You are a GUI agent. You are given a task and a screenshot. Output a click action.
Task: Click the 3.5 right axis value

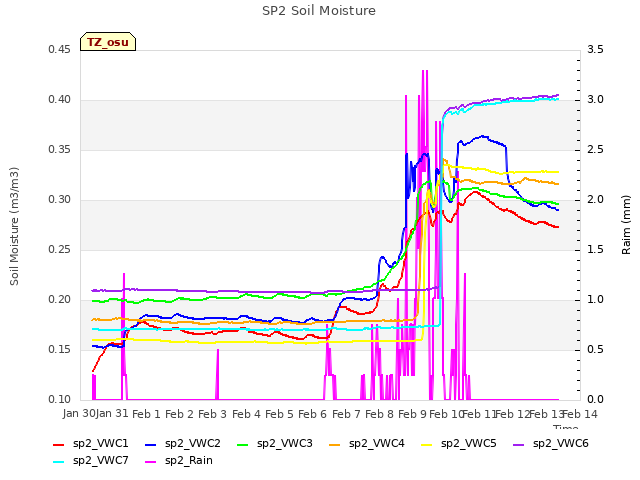(x=595, y=50)
